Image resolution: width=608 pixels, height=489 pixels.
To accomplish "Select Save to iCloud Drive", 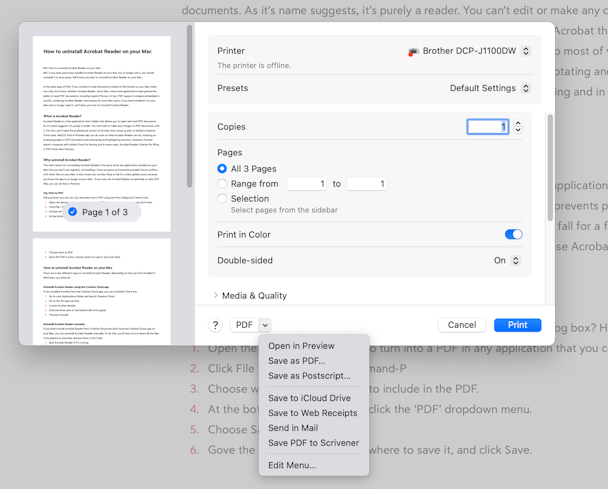I will 309,398.
